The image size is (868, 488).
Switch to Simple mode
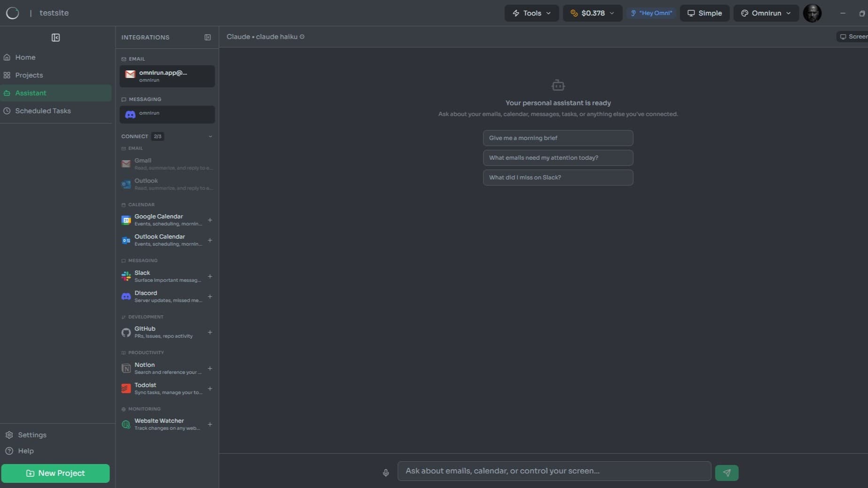click(x=705, y=13)
